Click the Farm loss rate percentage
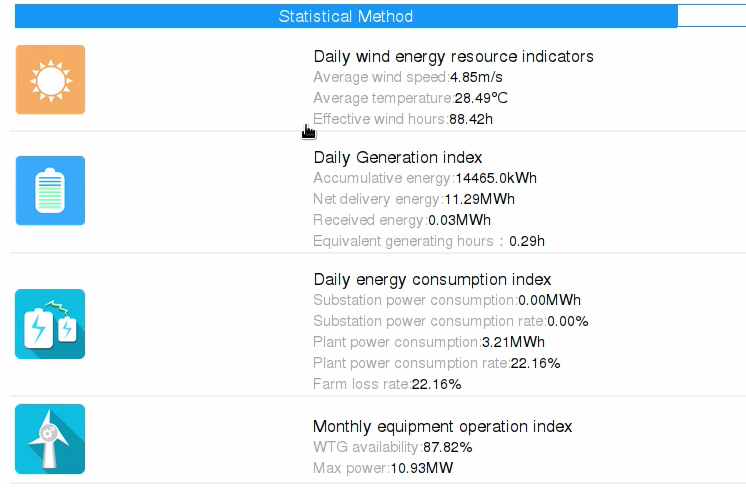The image size is (746, 488). tap(436, 384)
